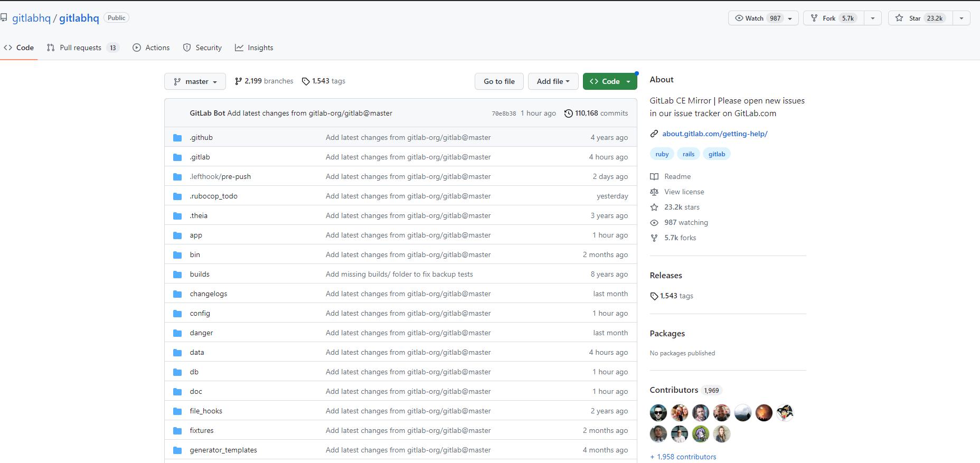
Task: Click the folder icon for generator_templates
Action: 177,450
